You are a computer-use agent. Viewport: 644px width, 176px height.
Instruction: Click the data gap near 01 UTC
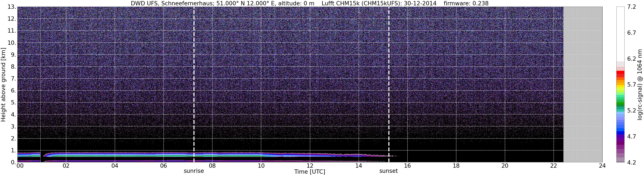[x=42, y=157]
